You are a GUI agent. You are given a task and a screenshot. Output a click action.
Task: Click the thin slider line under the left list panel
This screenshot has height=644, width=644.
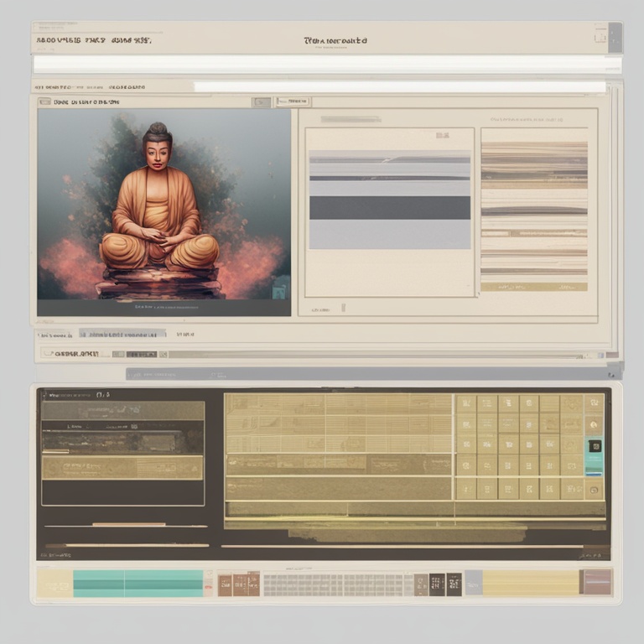[x=126, y=526]
